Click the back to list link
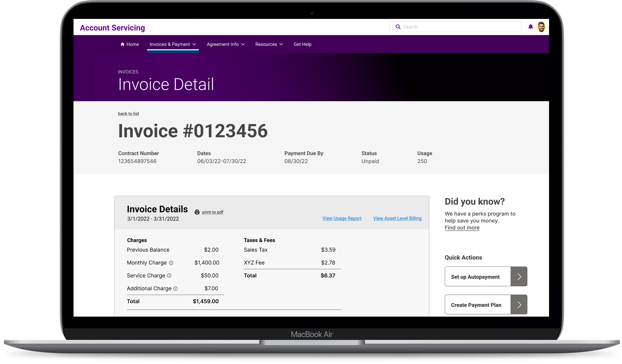Viewport: 622px width, 364px height. 128,114
